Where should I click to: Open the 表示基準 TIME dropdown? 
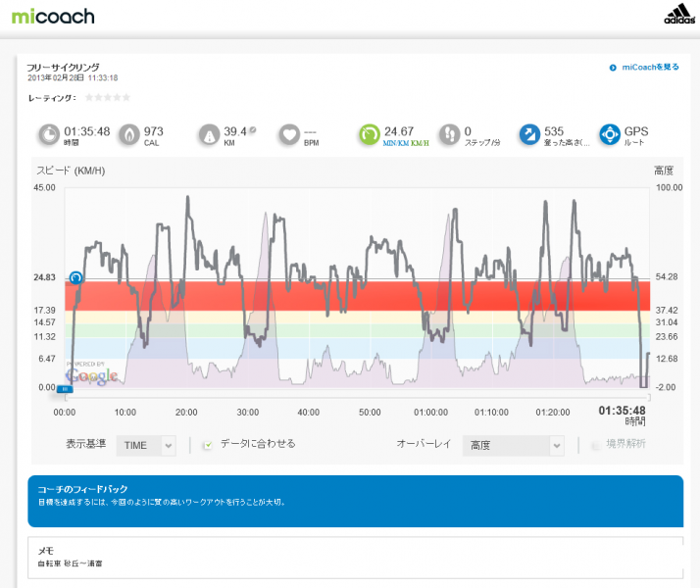[146, 446]
